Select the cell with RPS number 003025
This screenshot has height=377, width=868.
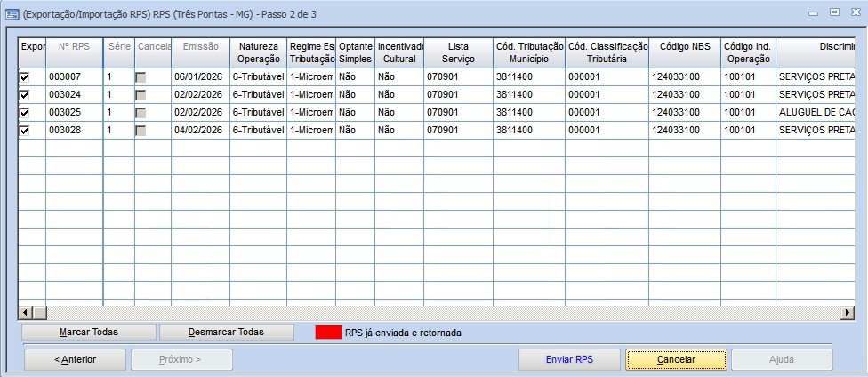point(74,113)
